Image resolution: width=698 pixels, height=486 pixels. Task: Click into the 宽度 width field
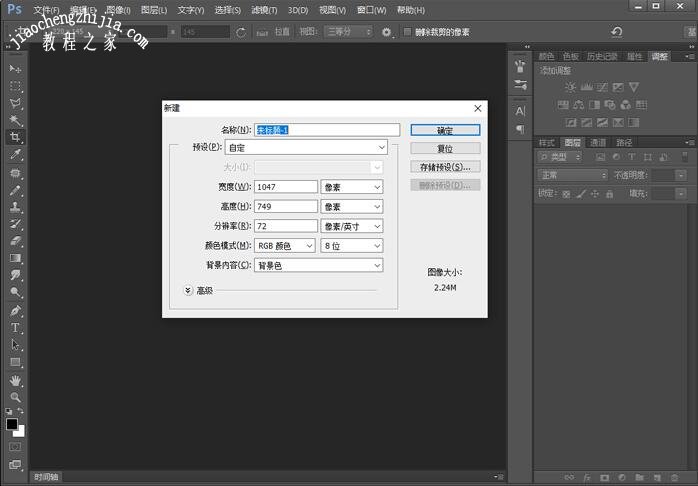pyautogui.click(x=285, y=187)
